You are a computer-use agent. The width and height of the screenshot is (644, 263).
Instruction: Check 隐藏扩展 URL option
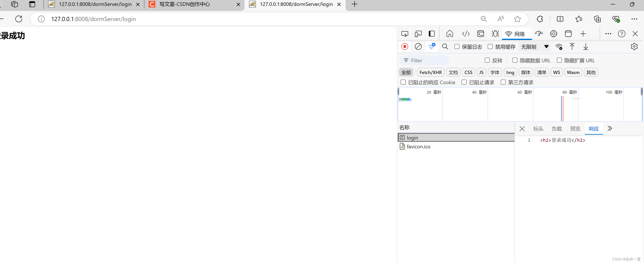click(x=559, y=60)
